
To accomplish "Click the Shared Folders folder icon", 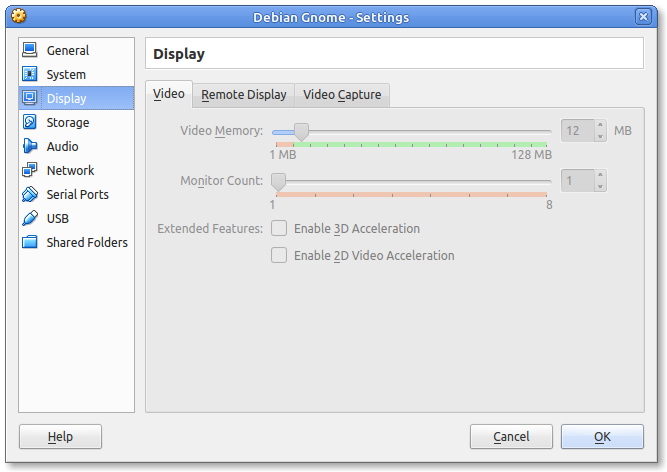I will click(30, 242).
